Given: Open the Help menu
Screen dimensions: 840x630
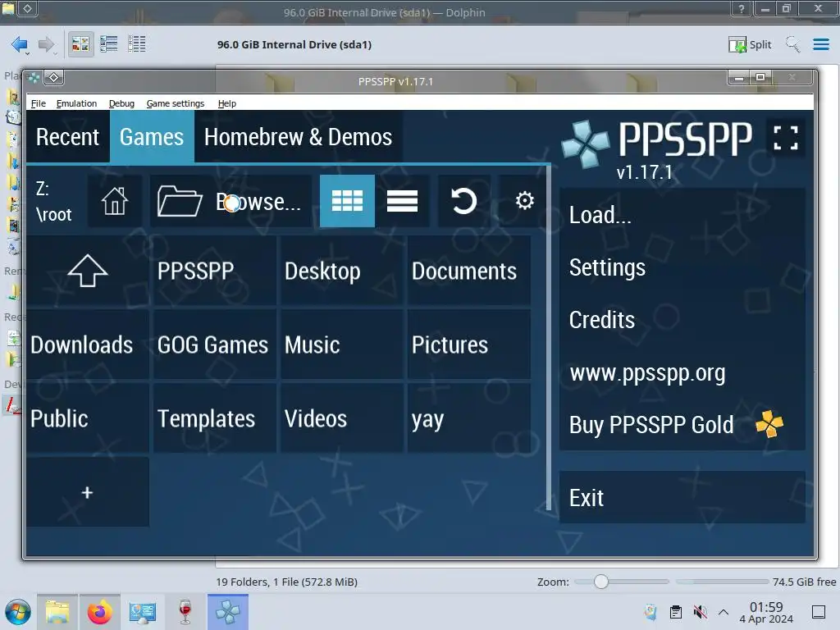Looking at the screenshot, I should point(227,103).
